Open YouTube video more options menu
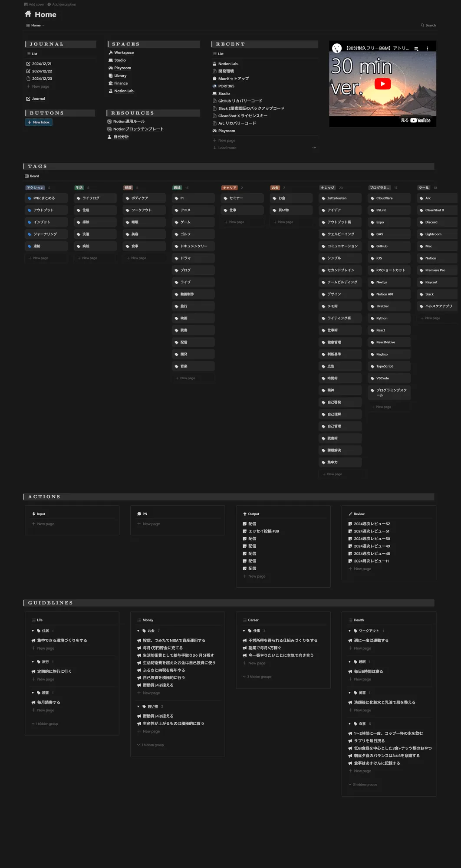 pos(428,49)
